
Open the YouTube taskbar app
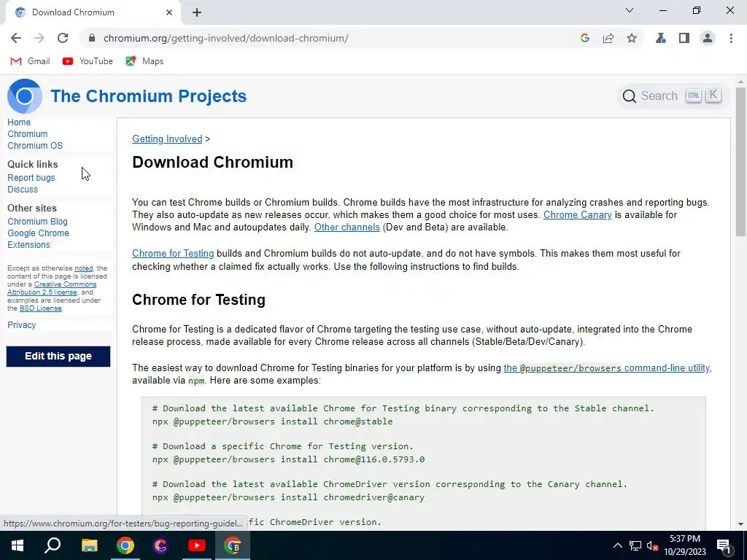pos(197,545)
